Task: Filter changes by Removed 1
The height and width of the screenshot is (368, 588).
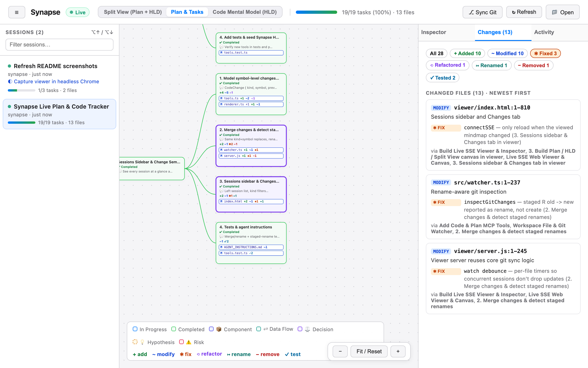Action: tap(533, 65)
